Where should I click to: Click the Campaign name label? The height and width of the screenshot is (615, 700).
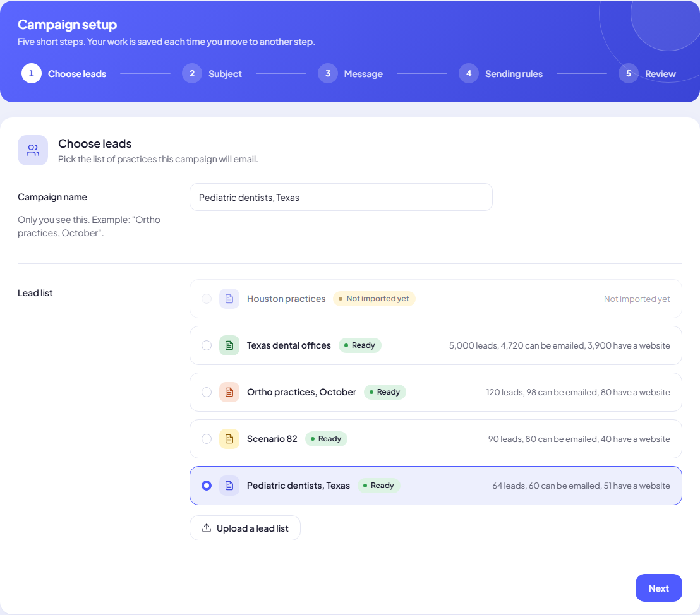pyautogui.click(x=52, y=197)
